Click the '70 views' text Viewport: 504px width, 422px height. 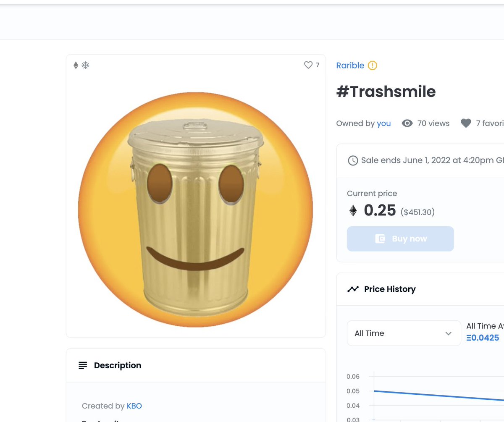[433, 123]
